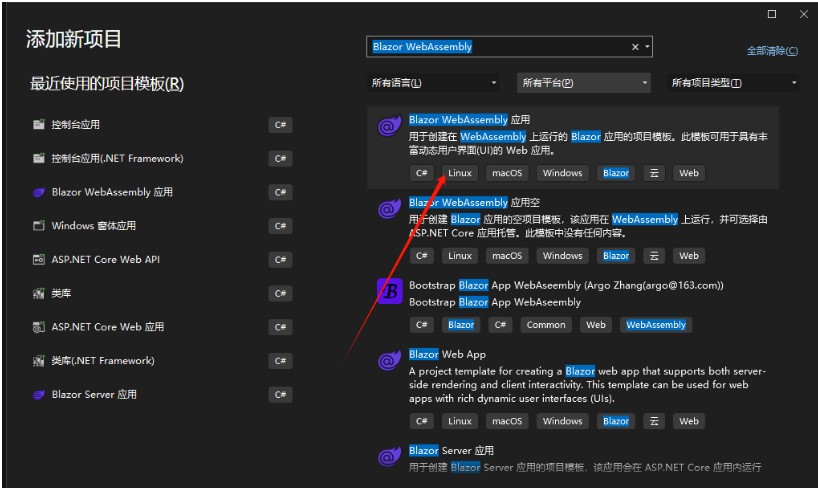
Task: Click the 全部清除(C) link
Action: (772, 51)
